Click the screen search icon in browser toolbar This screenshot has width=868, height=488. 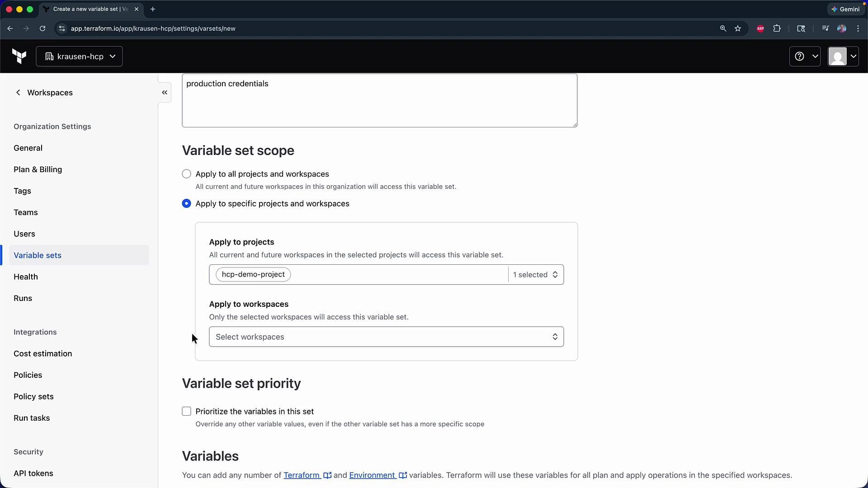point(801,28)
